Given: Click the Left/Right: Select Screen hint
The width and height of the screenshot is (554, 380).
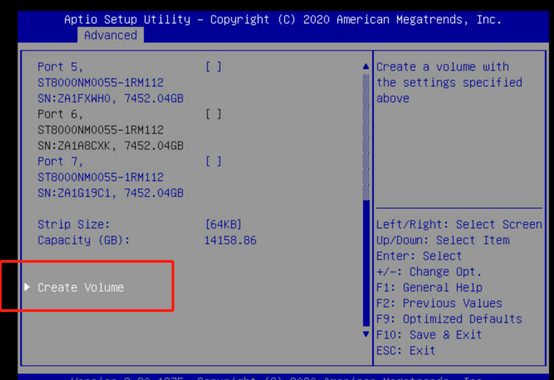Looking at the screenshot, I should (459, 225).
